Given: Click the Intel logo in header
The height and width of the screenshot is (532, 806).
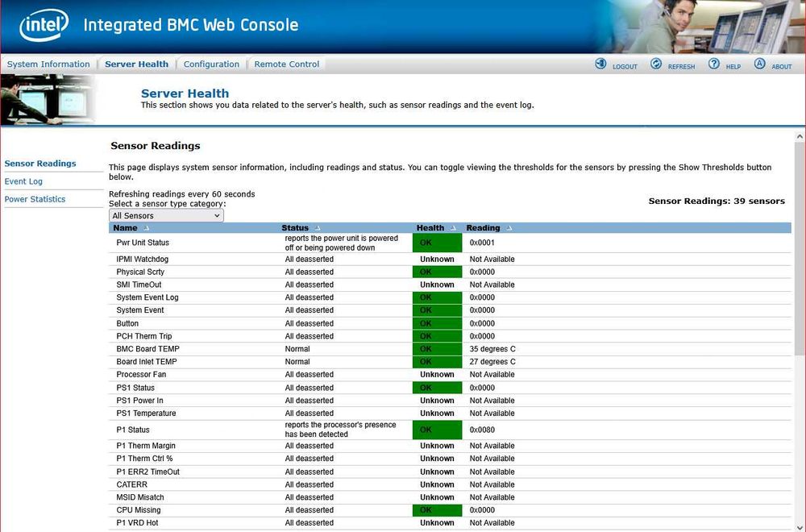Looking at the screenshot, I should pyautogui.click(x=44, y=25).
